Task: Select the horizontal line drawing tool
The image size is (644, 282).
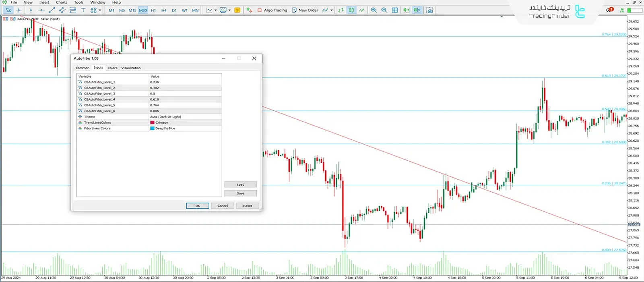Action: tap(41, 10)
